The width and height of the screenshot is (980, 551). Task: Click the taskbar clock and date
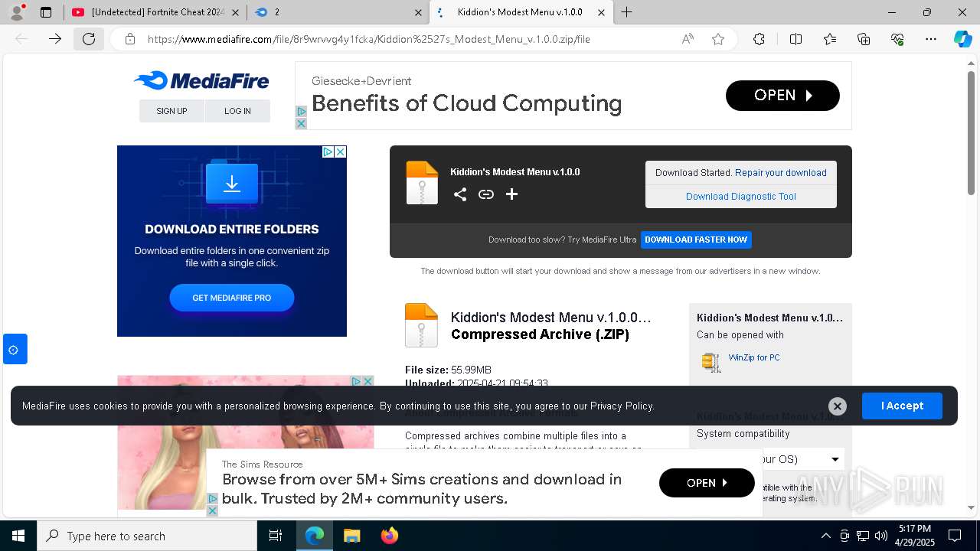[915, 536]
